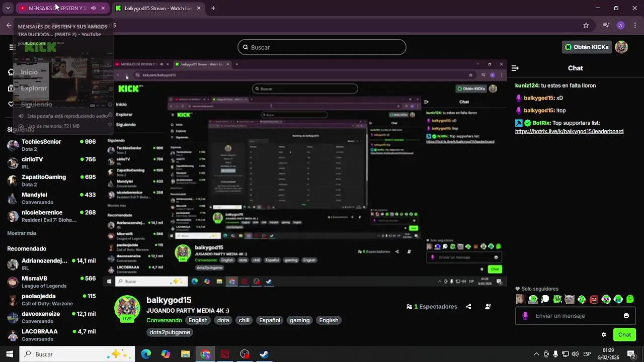
Task: Insert the cat emote
Action: [570, 300]
